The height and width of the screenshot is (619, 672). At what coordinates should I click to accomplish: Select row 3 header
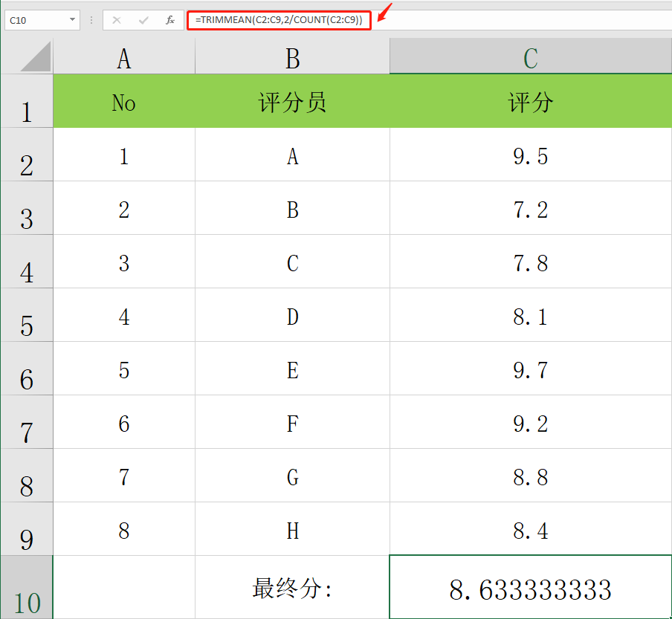click(x=27, y=208)
